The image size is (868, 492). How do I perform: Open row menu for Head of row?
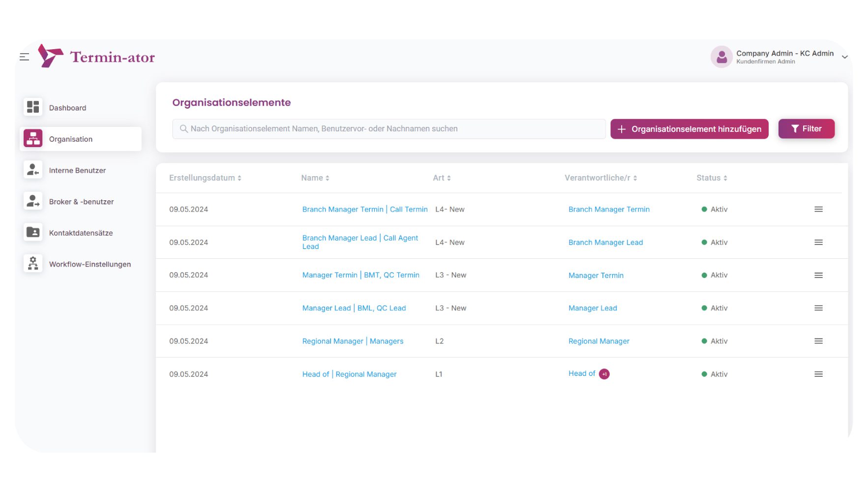tap(818, 374)
